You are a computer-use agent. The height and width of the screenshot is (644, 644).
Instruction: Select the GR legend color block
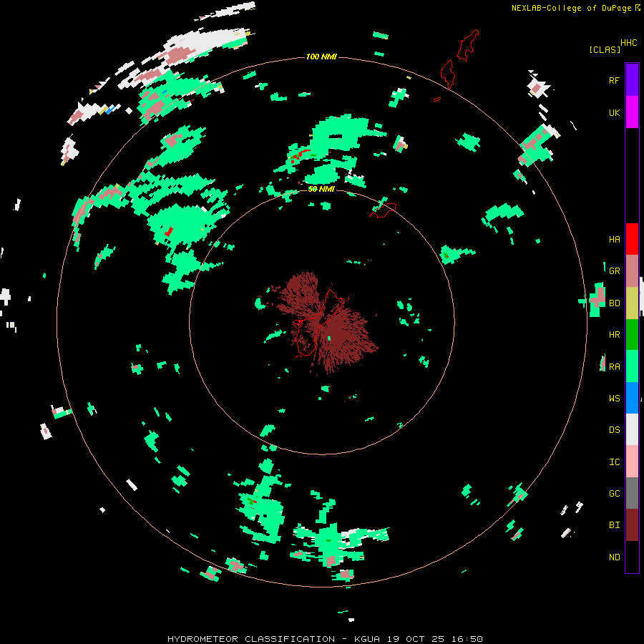coord(632,270)
